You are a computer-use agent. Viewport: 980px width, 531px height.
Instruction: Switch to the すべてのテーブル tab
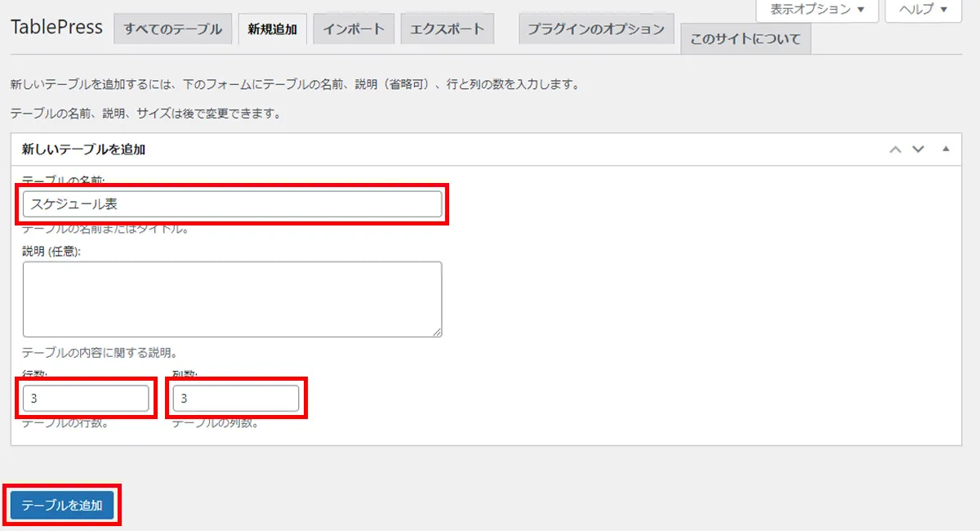(x=172, y=29)
